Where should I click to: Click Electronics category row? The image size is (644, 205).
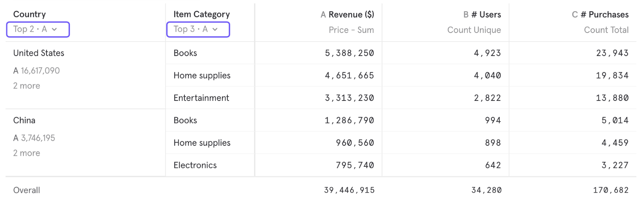tap(195, 165)
